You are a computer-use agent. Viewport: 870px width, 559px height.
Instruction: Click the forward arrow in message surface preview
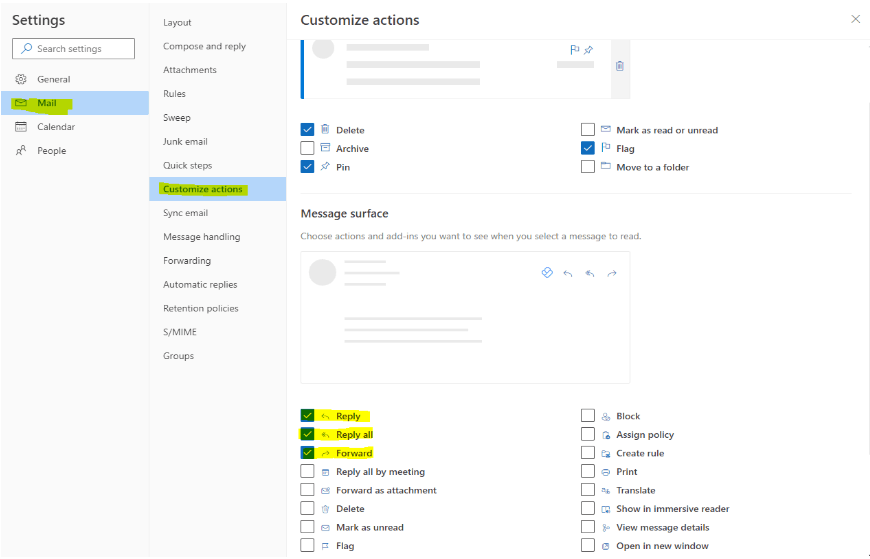pos(612,273)
